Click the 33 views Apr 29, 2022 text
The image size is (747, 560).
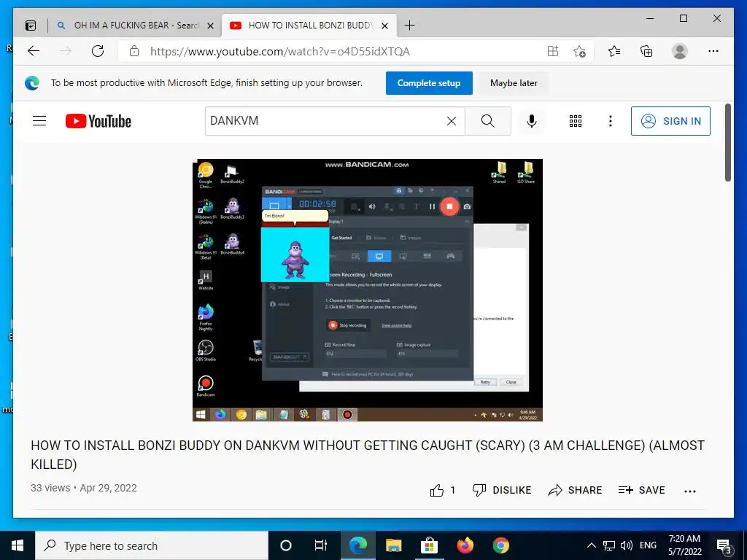tap(84, 488)
